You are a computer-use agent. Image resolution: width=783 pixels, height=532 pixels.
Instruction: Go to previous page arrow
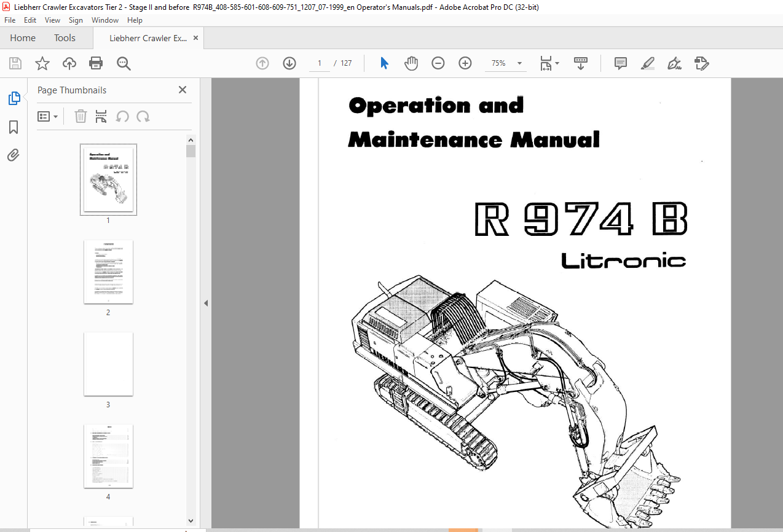(262, 63)
